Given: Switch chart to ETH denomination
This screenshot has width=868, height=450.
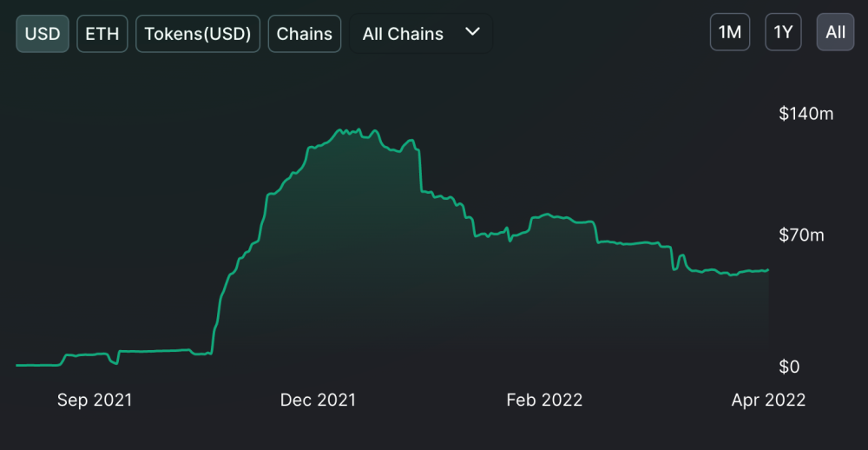Looking at the screenshot, I should [x=102, y=34].
